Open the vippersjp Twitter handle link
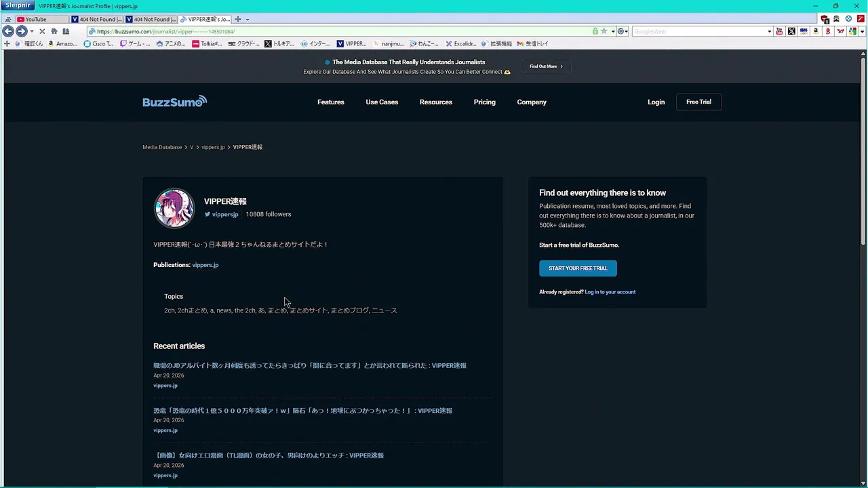Screen dimensions: 868x488 [225, 214]
